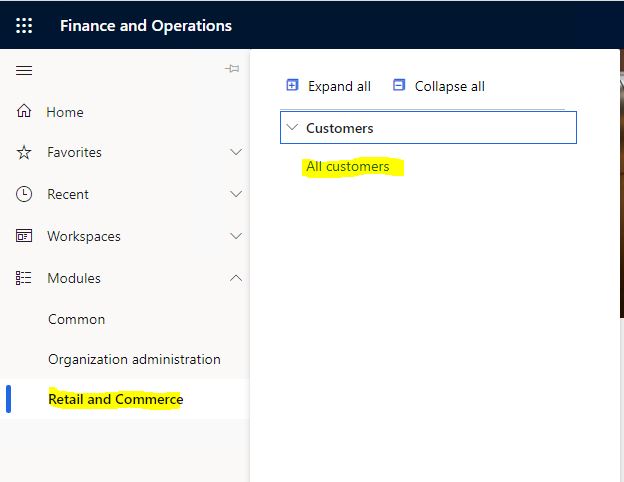
Task: Expand the Recent chevron
Action: pos(236,194)
